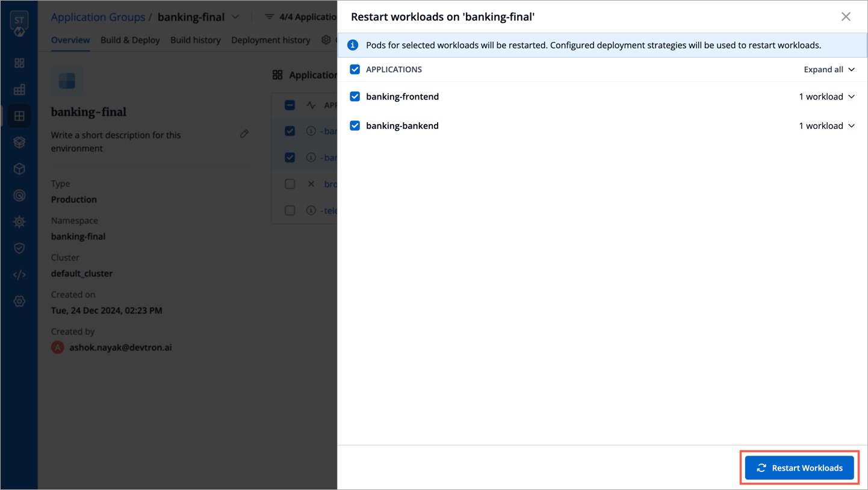Expand banking-frontend's 1 workload dropdown
This screenshot has height=490, width=868.
pos(827,96)
